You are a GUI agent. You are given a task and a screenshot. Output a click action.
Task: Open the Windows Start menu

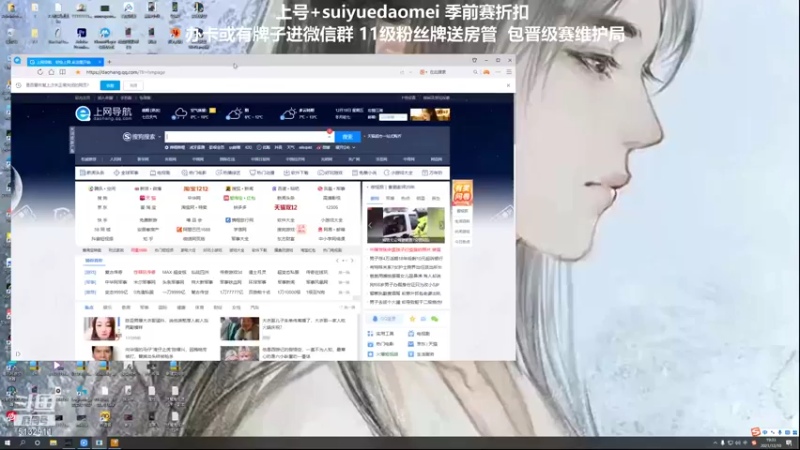coord(7,443)
